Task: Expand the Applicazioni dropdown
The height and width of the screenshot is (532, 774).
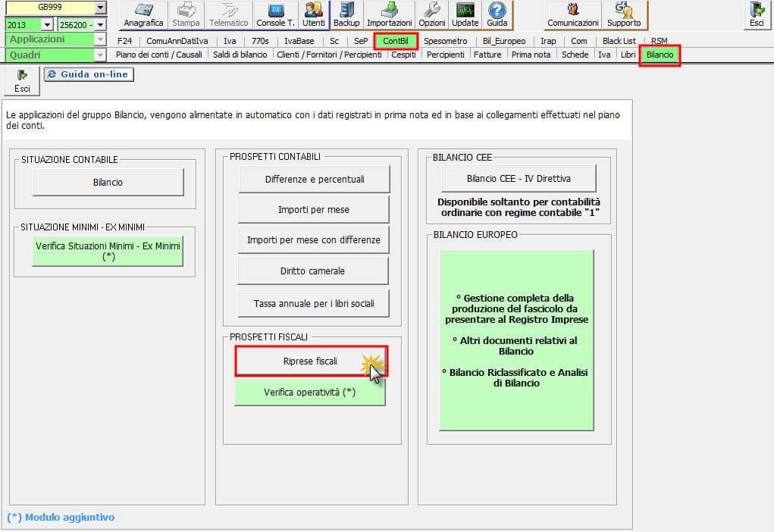Action: coord(100,39)
